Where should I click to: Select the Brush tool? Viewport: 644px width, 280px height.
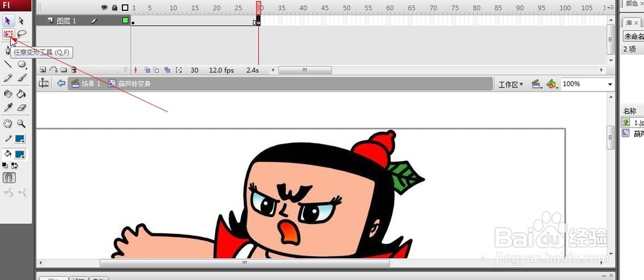click(x=22, y=78)
